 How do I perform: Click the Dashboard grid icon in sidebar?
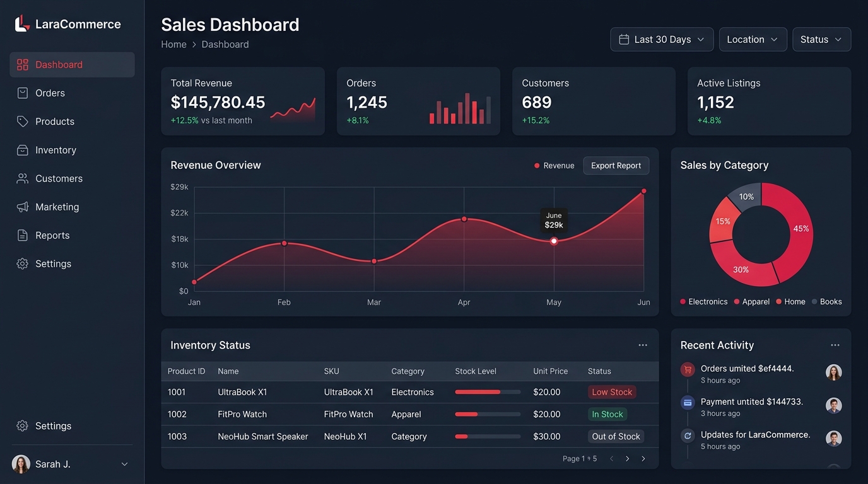[x=23, y=65]
